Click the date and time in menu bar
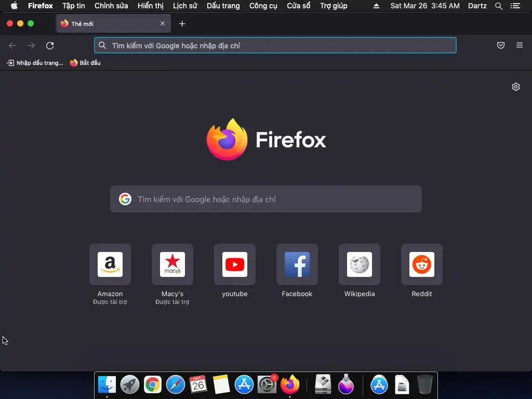532x399 pixels. (425, 6)
